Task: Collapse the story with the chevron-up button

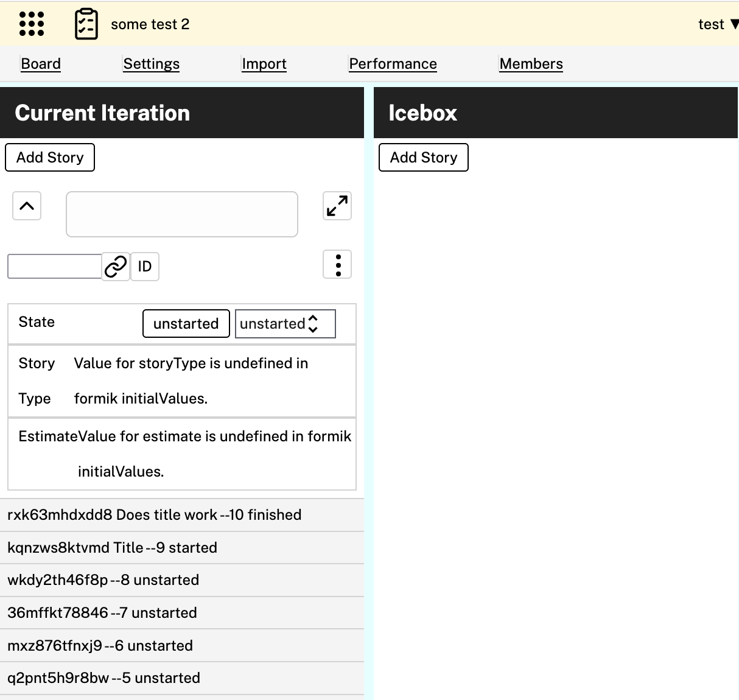Action: coord(27,206)
